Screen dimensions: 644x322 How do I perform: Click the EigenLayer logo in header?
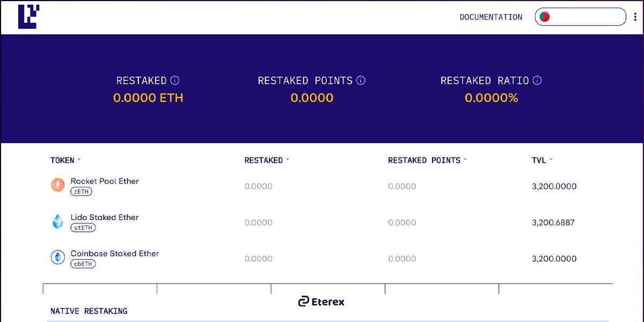pyautogui.click(x=29, y=17)
